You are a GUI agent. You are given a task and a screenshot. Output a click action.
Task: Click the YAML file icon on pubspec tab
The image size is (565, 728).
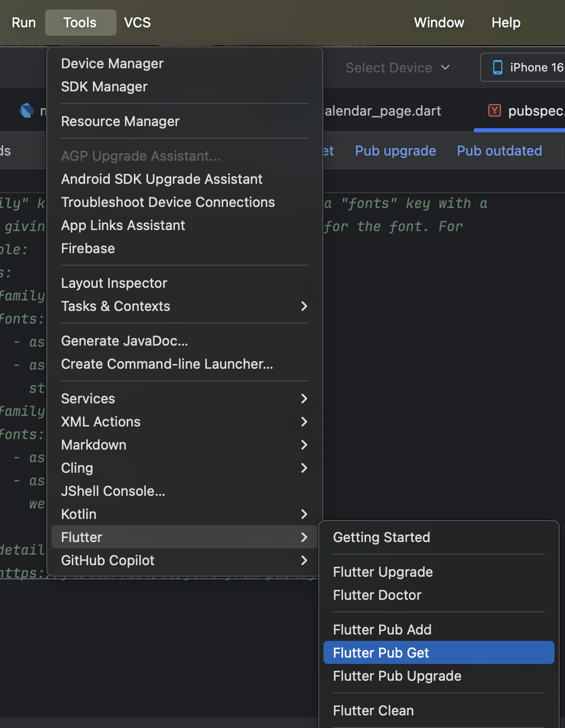[494, 110]
